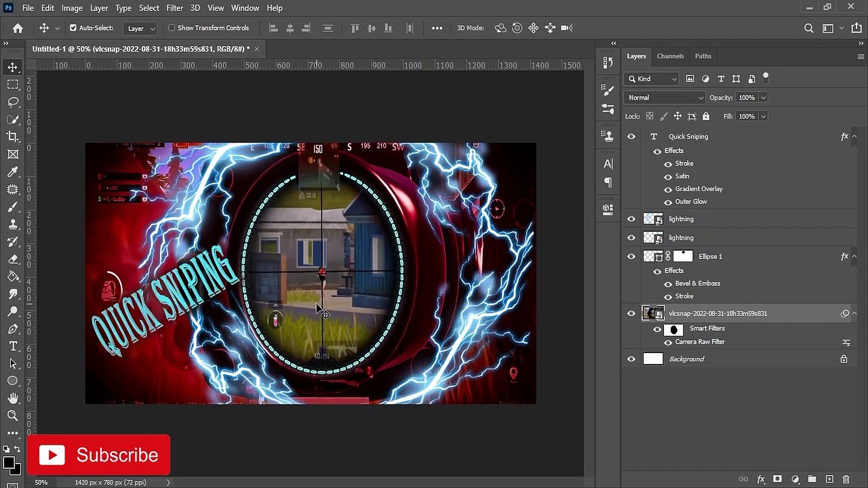Open the Photoshop search icon
Viewport: 868px width, 488px height.
pos(808,28)
